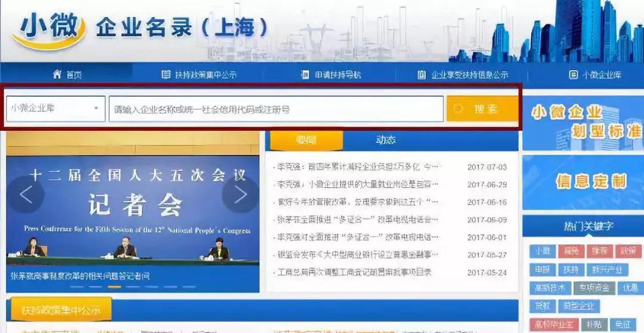Click the 热门关键字 panel heading
Screen dimensions: 644x333
click(x=589, y=226)
